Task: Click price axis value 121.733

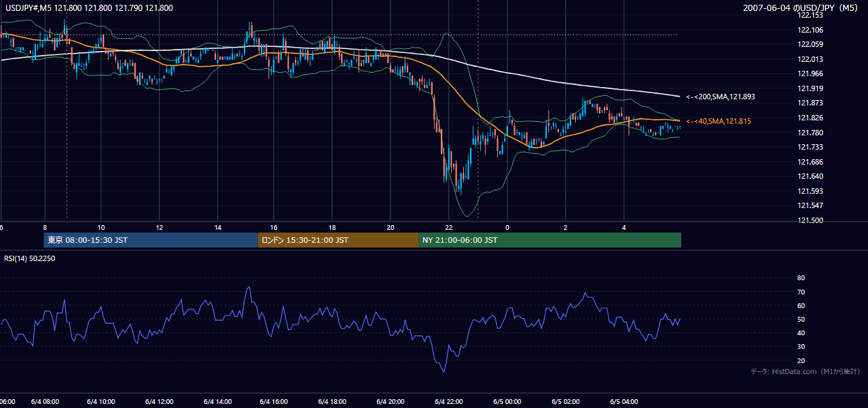Action: 810,147
